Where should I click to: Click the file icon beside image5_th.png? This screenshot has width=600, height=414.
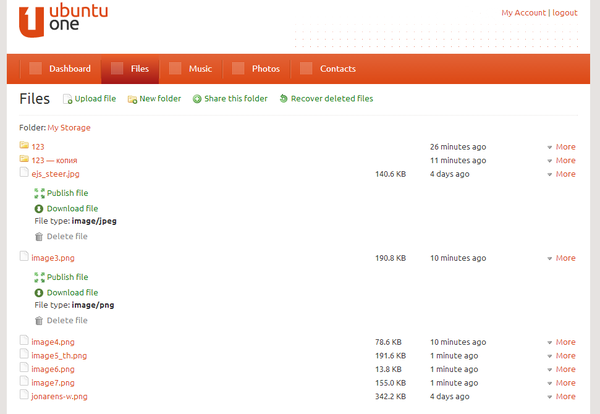24,354
